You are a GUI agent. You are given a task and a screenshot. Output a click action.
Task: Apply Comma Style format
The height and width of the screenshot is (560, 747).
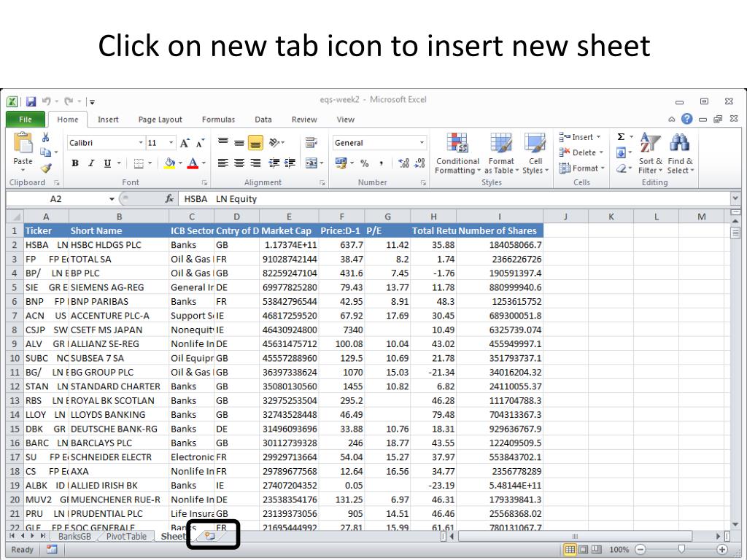click(x=381, y=163)
